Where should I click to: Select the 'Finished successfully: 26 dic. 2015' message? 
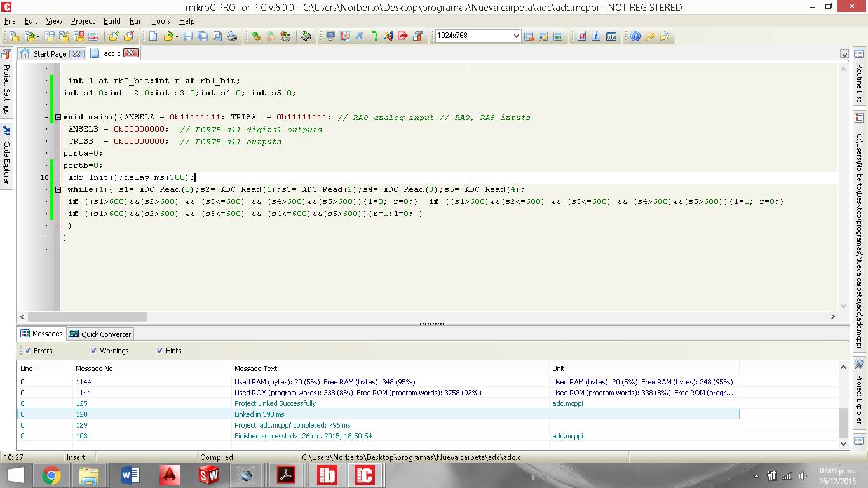point(378,436)
